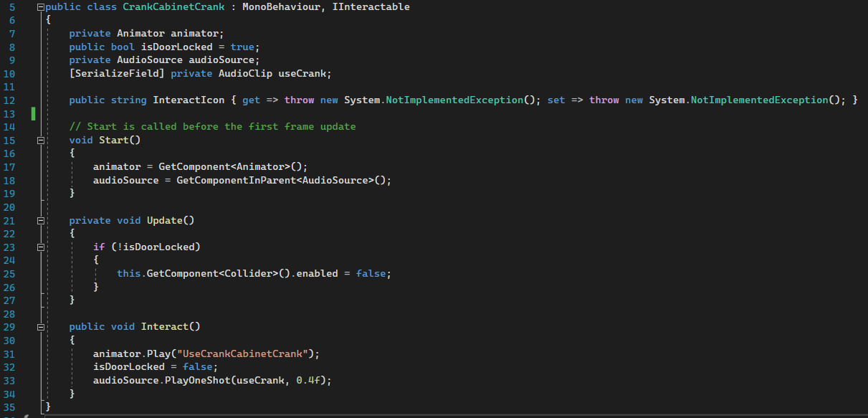The image size is (868, 418).
Task: Click the 0.4f volume value
Action: point(308,381)
